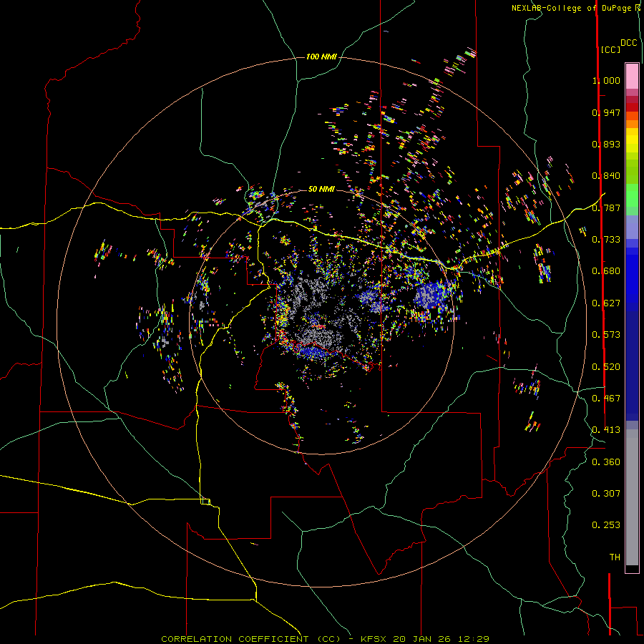Select the 0.680 legend value
The height and width of the screenshot is (644, 644).
point(606,271)
